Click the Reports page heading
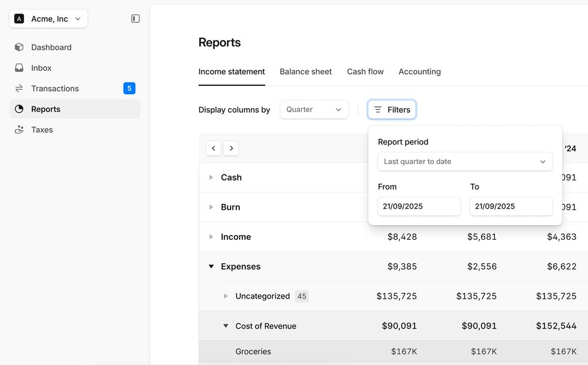This screenshot has width=588, height=365. pyautogui.click(x=219, y=42)
